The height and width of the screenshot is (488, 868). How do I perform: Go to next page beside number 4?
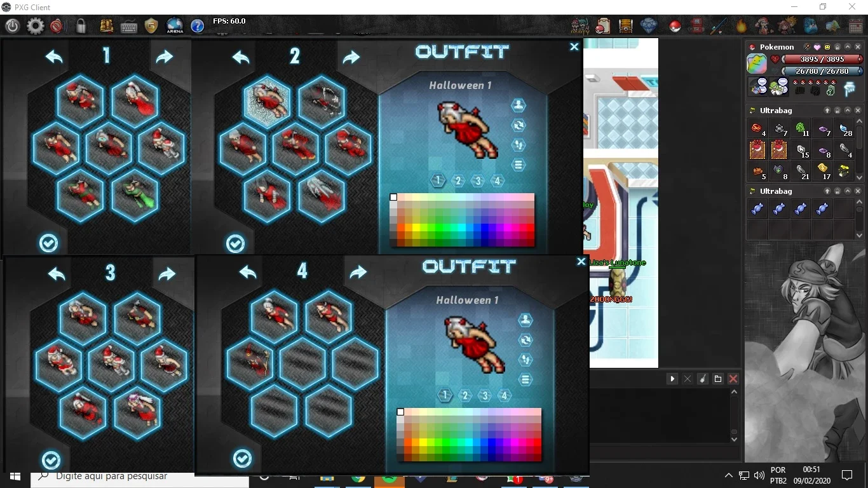[x=358, y=272]
